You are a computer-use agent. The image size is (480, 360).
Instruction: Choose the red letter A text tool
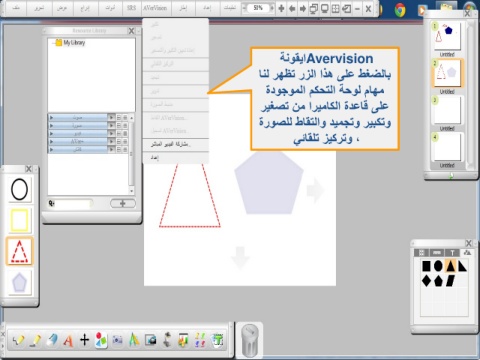pyautogui.click(x=68, y=340)
